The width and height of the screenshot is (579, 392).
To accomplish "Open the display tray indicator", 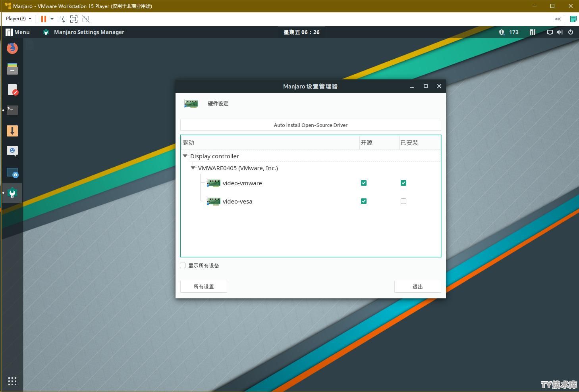I will click(x=550, y=32).
